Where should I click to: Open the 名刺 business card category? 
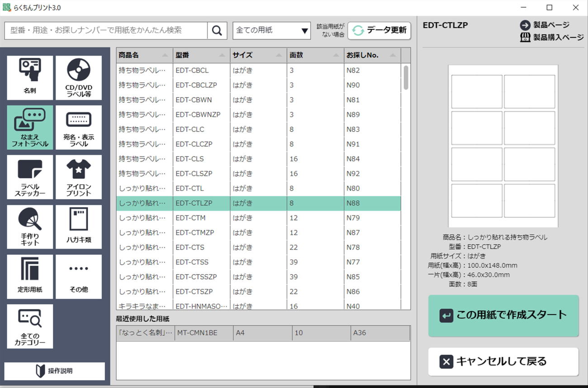(x=30, y=77)
